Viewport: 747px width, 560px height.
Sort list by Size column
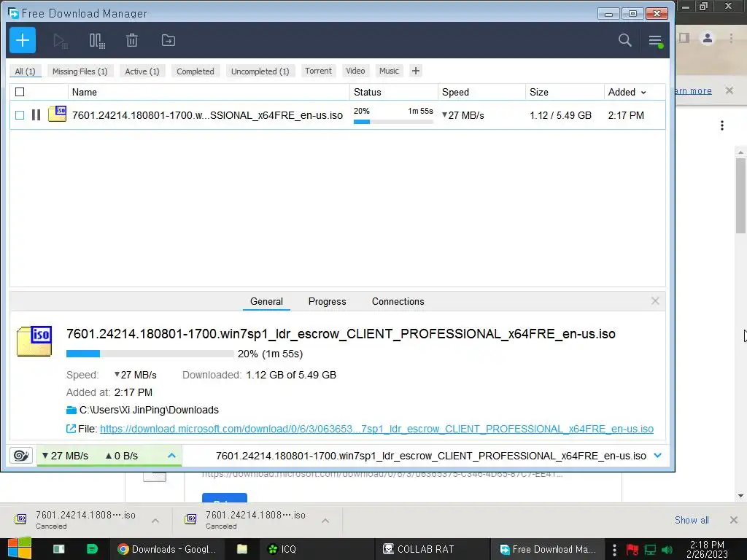tap(565, 92)
